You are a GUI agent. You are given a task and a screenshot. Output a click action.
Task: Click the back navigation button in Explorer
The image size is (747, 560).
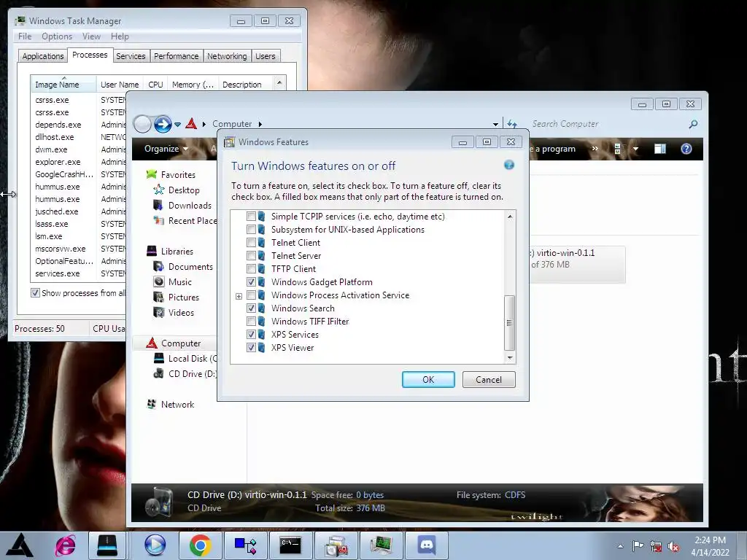point(142,124)
